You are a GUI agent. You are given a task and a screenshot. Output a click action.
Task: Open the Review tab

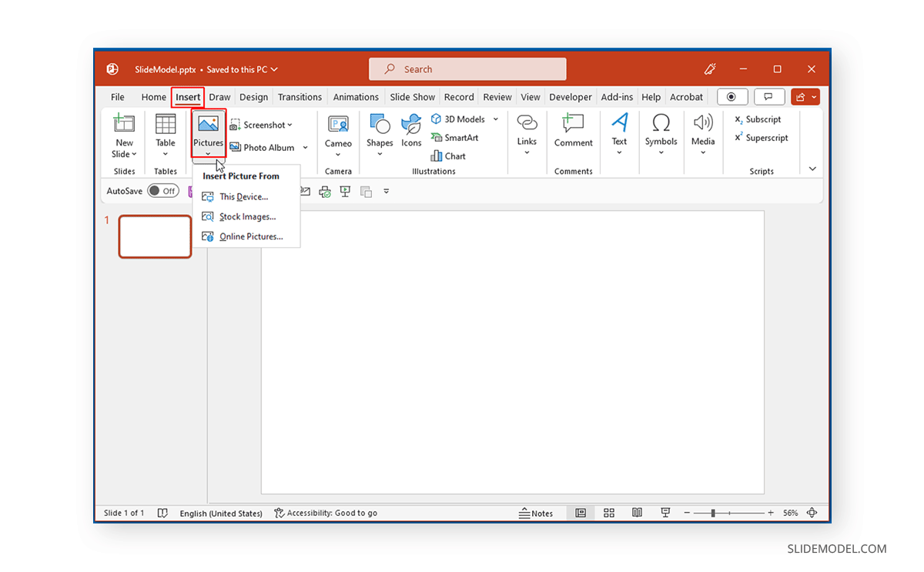click(497, 96)
